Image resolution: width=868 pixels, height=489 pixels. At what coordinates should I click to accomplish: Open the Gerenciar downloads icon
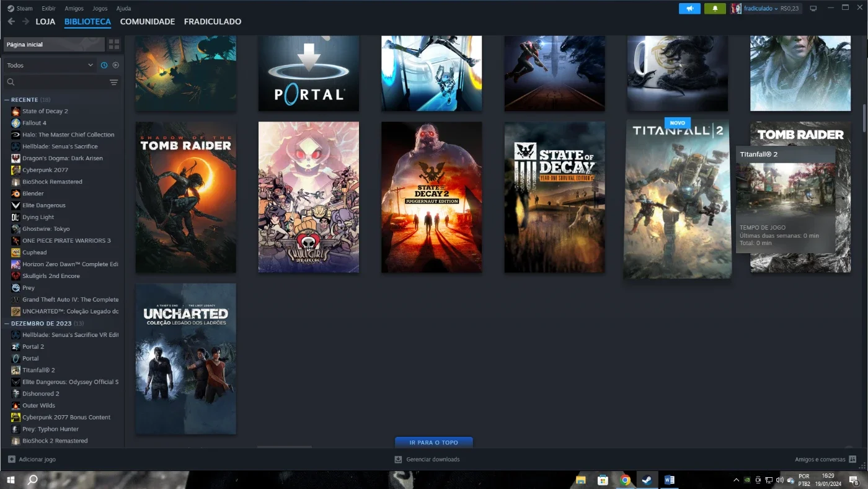398,459
